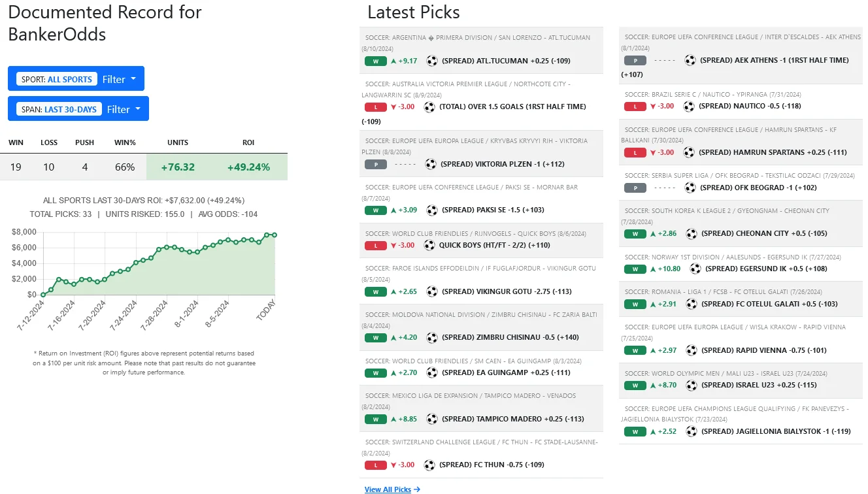This screenshot has width=868, height=494.
Task: Click the green W badge for TAMPICO MADERO
Action: tap(376, 419)
